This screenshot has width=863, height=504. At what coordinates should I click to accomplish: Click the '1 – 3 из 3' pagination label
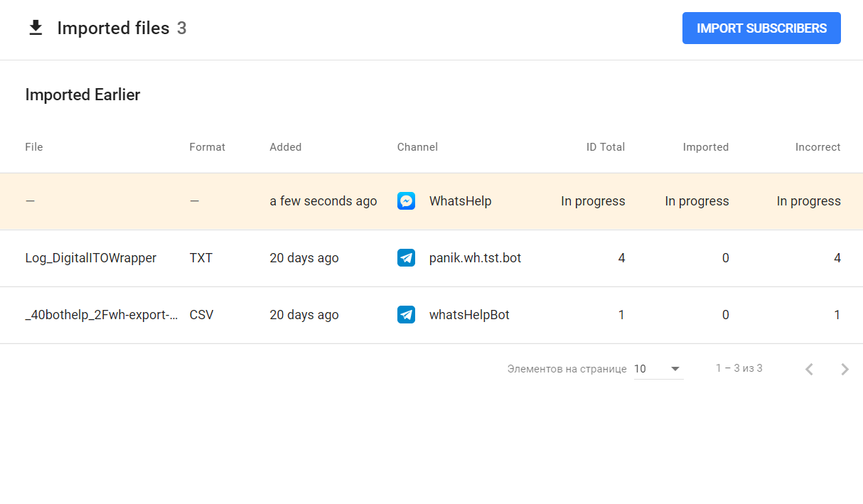[739, 368]
